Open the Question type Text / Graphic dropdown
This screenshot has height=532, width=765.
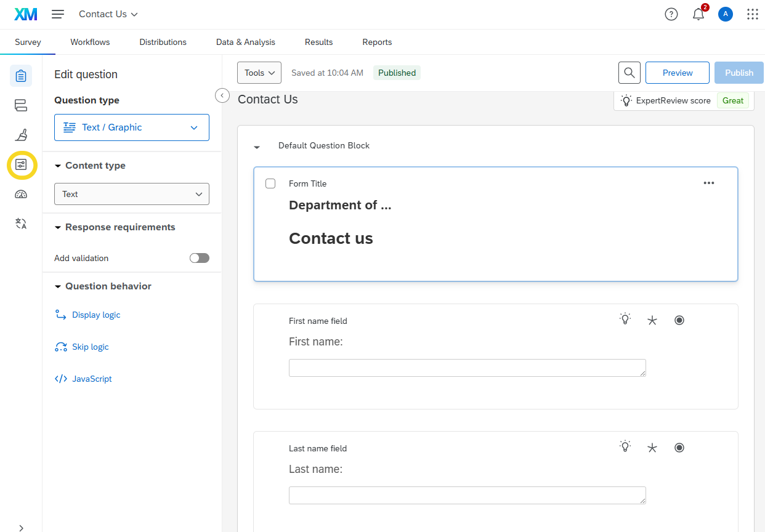pos(132,127)
